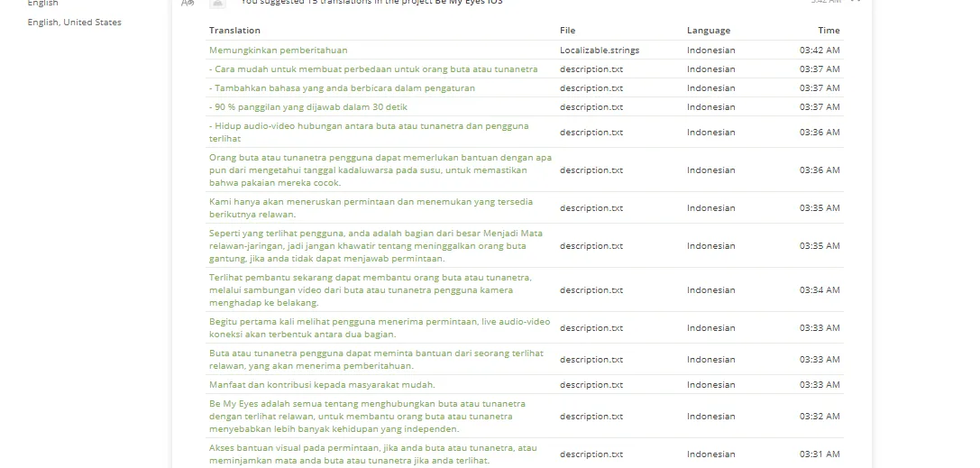
Task: Click Indonesian in the 'Seperti yang terlihat' row
Action: 711,245
